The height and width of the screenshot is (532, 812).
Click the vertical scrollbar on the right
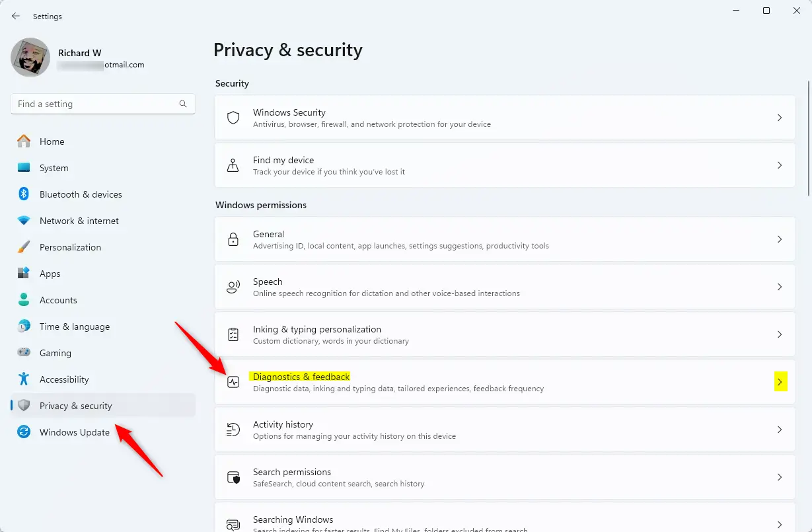pyautogui.click(x=809, y=139)
